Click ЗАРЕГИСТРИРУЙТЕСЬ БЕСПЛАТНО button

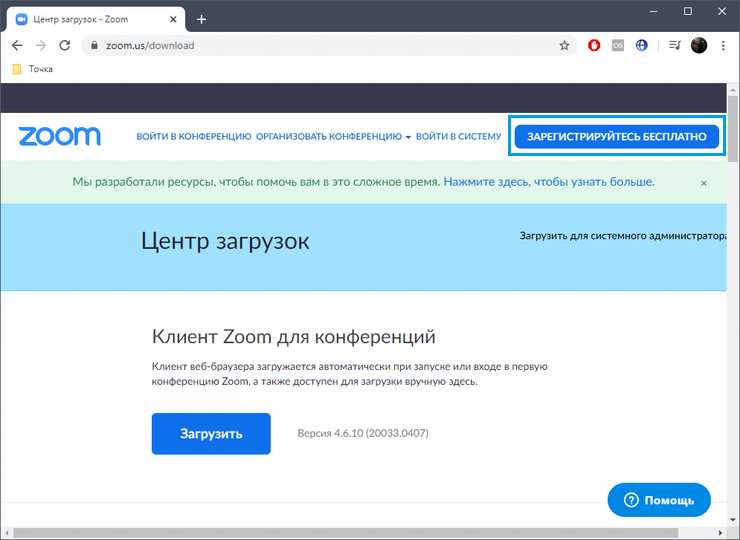(617, 136)
